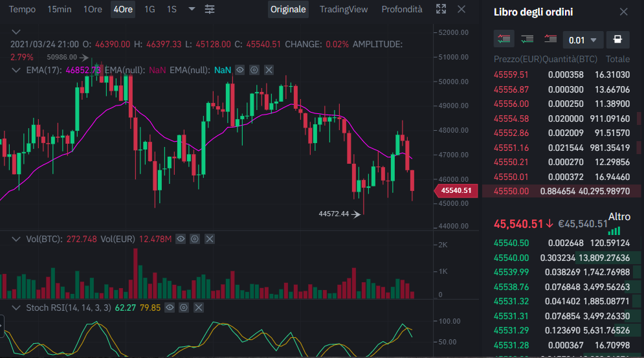The width and height of the screenshot is (644, 358).
Task: Open chart indicator settings sliders icon
Action: (210, 9)
